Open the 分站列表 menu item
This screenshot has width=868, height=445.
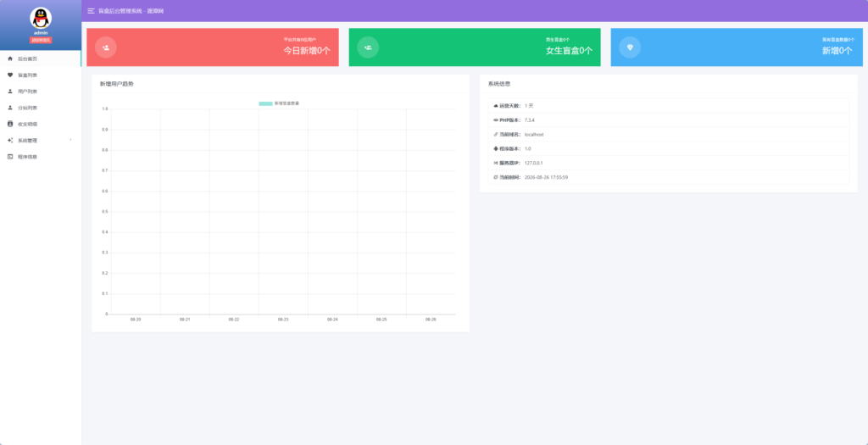coord(41,108)
